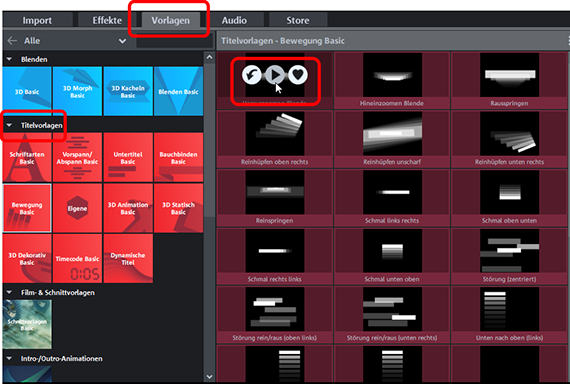Viewport: 570px width, 384px height.
Task: Open the Untertitel Basic tile
Action: (128, 157)
